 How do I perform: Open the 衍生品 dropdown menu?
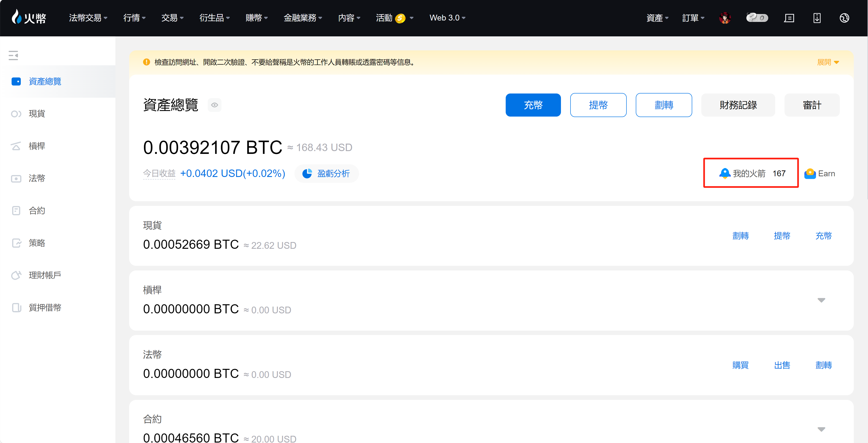click(x=215, y=18)
